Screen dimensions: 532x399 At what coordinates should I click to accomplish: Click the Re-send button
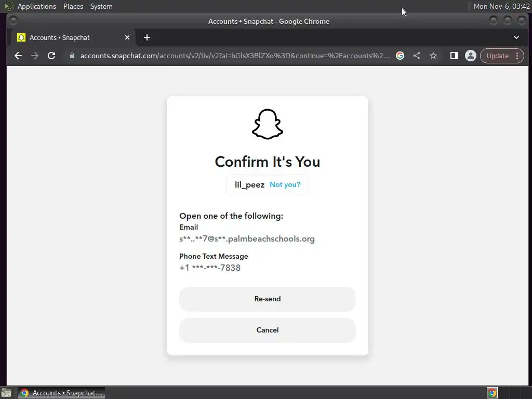click(268, 299)
